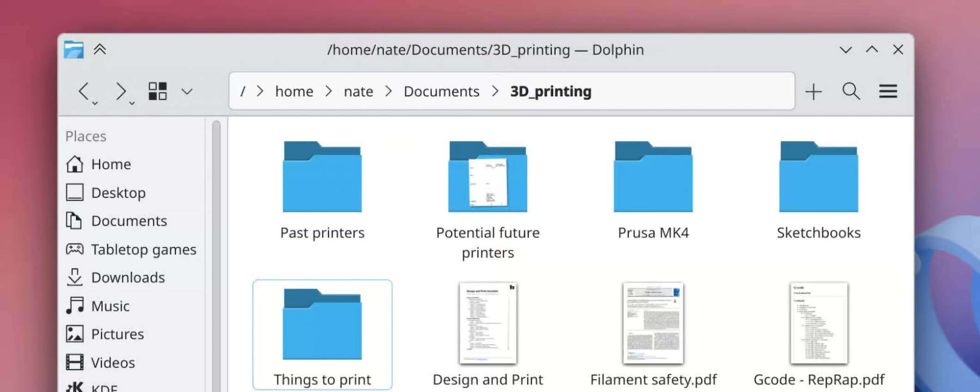Select Things to print folder icon

(x=322, y=324)
